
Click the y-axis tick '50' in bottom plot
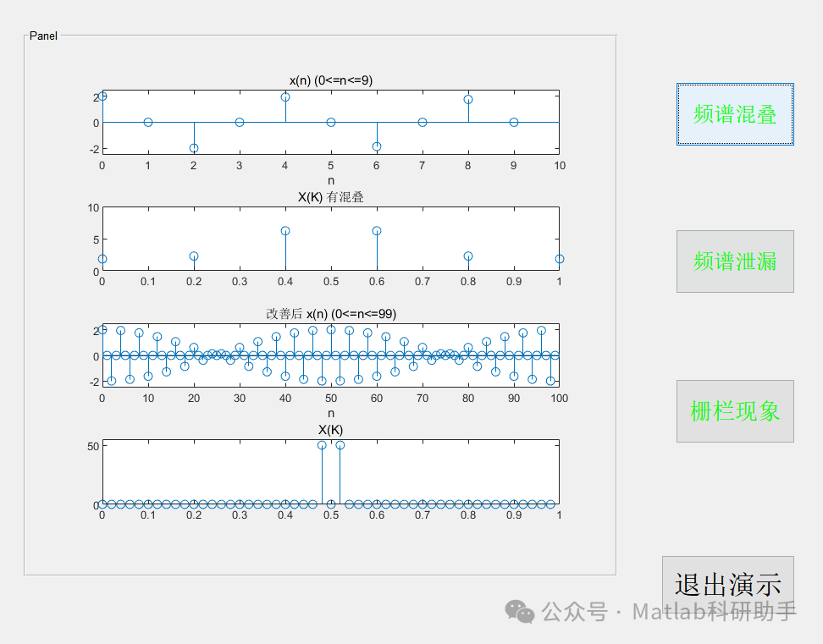point(93,446)
